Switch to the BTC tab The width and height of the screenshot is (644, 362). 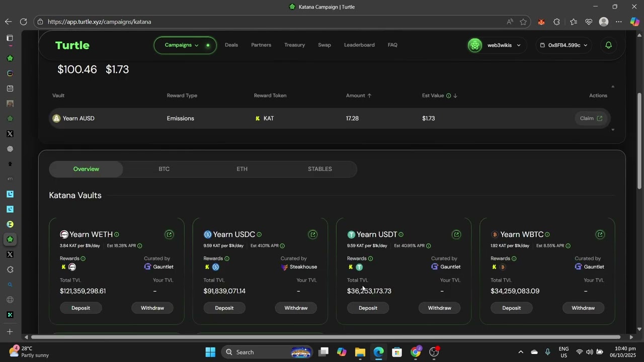click(x=164, y=169)
